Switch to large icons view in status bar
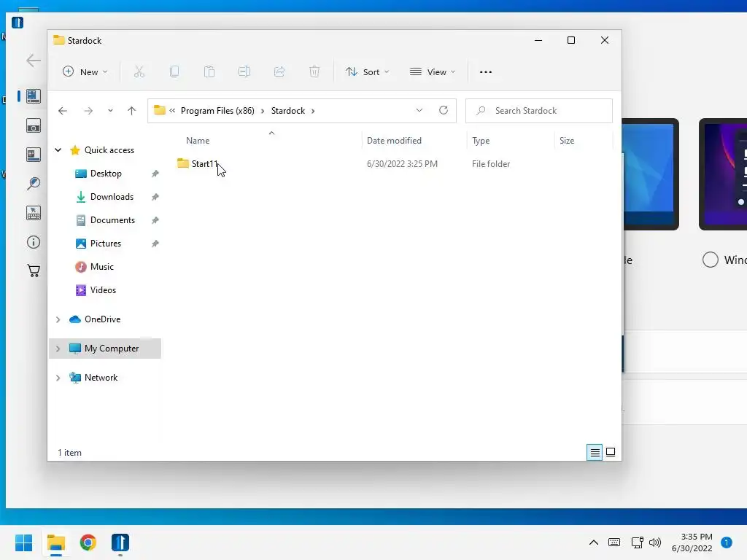 (611, 452)
